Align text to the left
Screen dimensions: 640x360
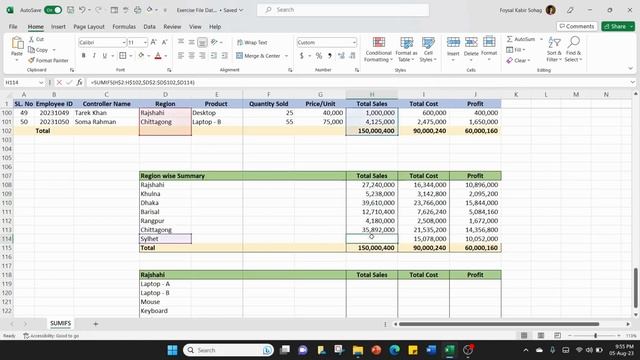click(181, 56)
